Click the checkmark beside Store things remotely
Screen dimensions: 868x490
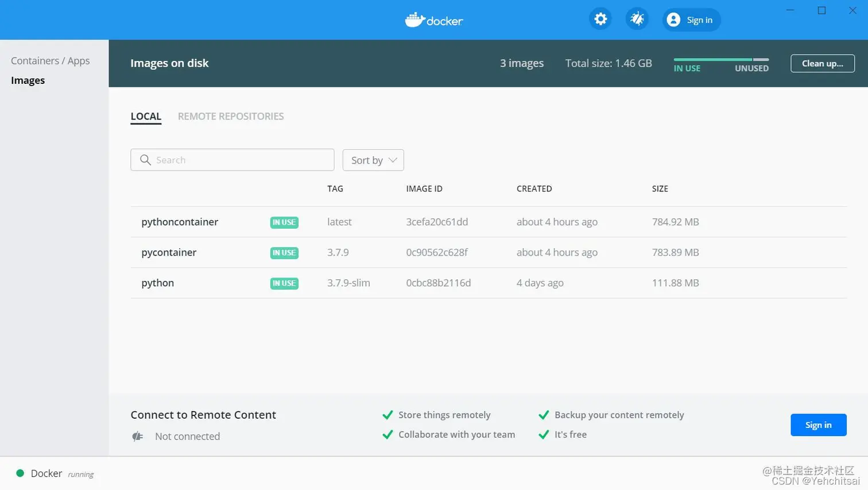387,415
